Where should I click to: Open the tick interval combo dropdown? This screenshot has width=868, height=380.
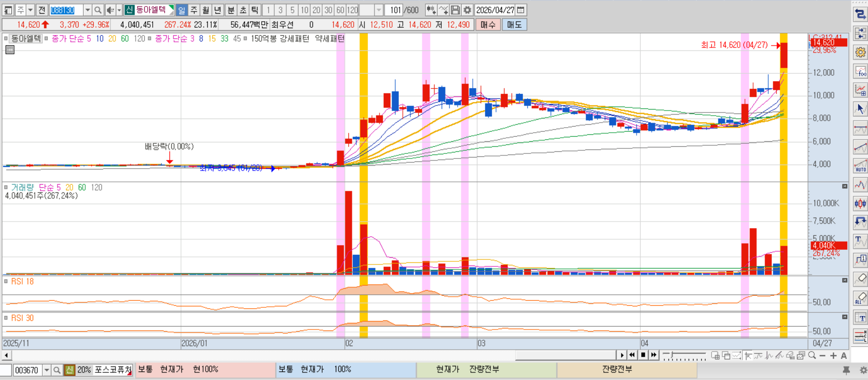[x=379, y=10]
